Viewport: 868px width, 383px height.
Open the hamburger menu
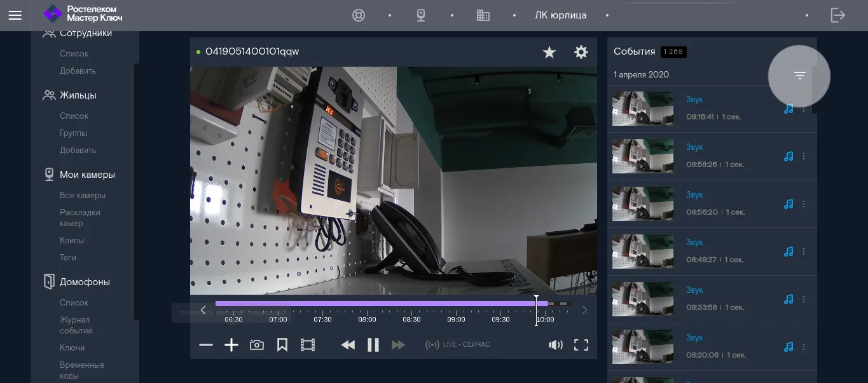(15, 15)
